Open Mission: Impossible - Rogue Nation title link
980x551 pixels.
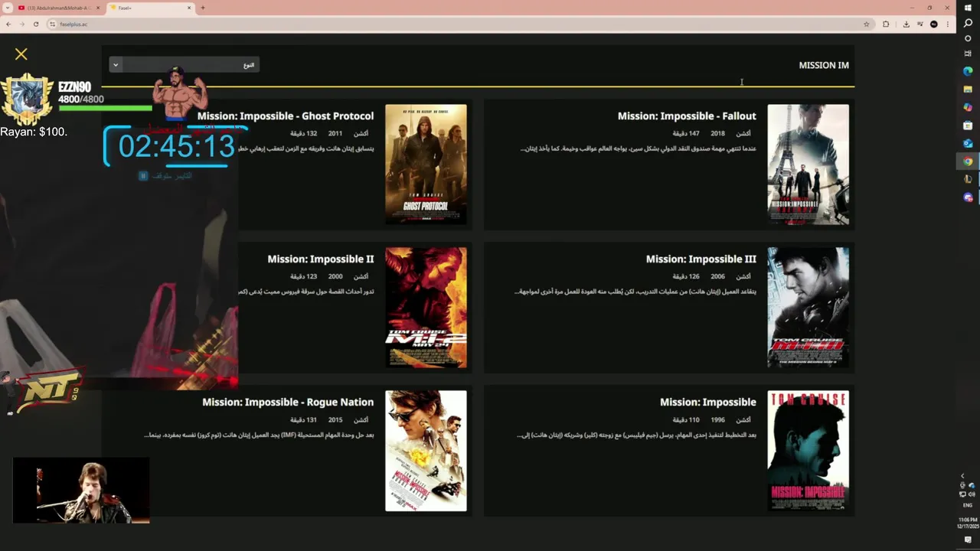click(288, 403)
